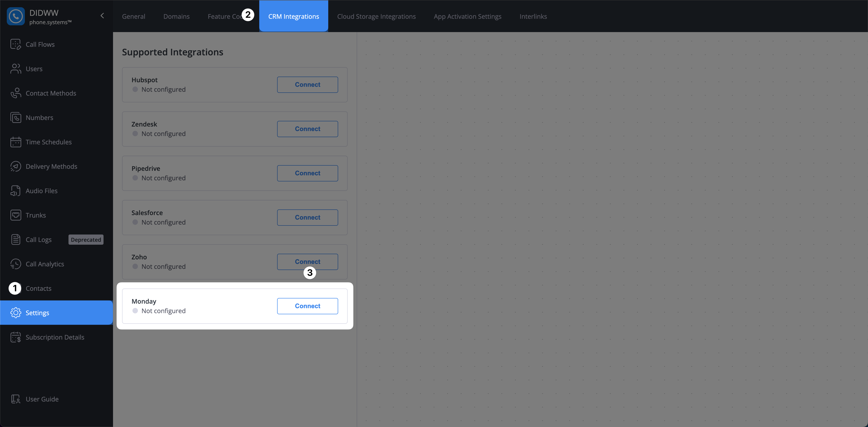Switch to the Domains tab
Viewport: 868px width, 427px height.
pyautogui.click(x=176, y=16)
